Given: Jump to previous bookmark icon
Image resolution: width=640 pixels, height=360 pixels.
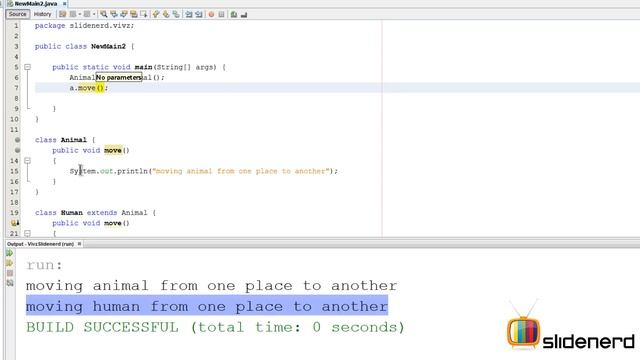Looking at the screenshot, I should click(x=156, y=14).
